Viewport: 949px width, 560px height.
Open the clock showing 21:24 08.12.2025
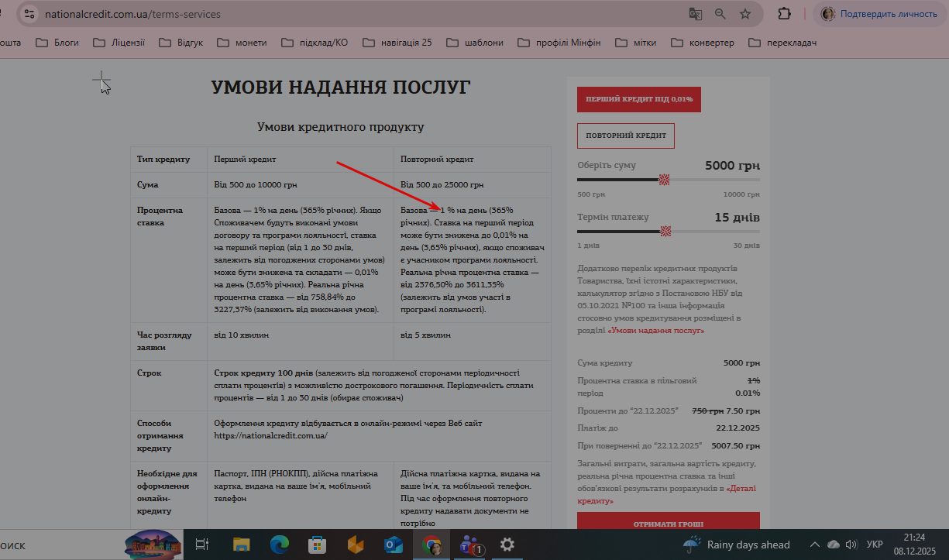tap(914, 544)
